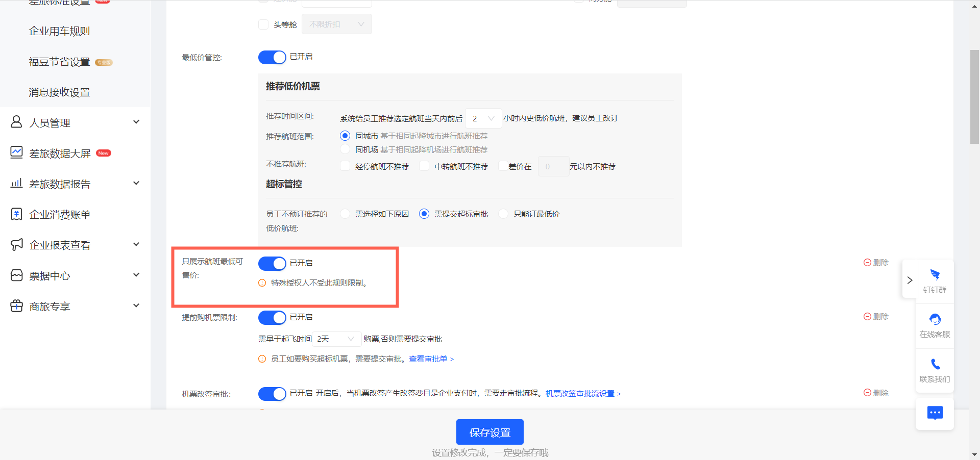Click the 差旅数据大屏 chart screen icon

click(x=16, y=152)
